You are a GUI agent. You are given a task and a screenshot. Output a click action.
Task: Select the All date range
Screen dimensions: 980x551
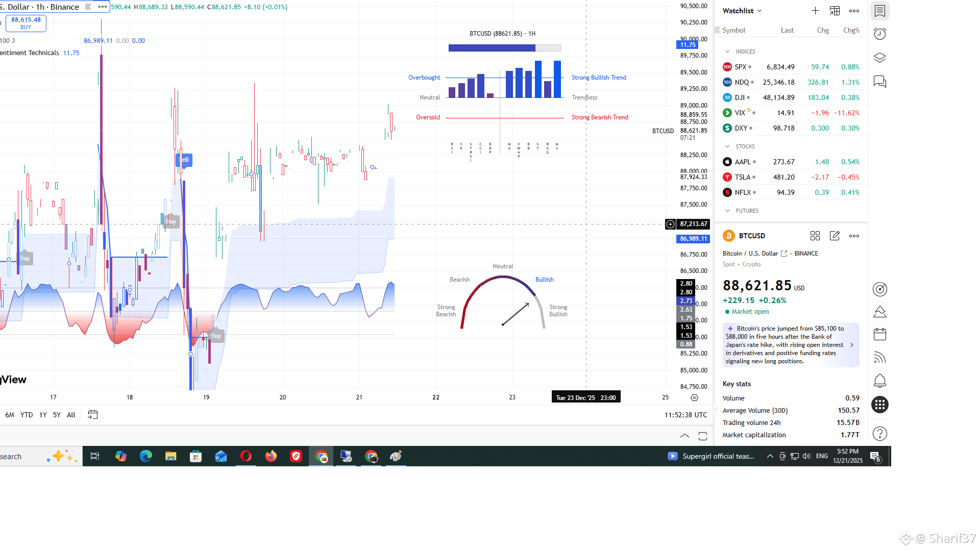pyautogui.click(x=71, y=415)
